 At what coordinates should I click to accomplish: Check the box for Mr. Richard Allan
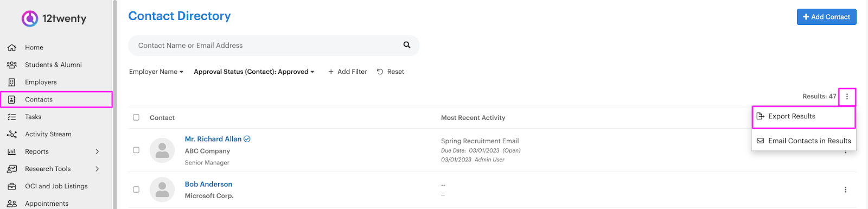pos(136,150)
